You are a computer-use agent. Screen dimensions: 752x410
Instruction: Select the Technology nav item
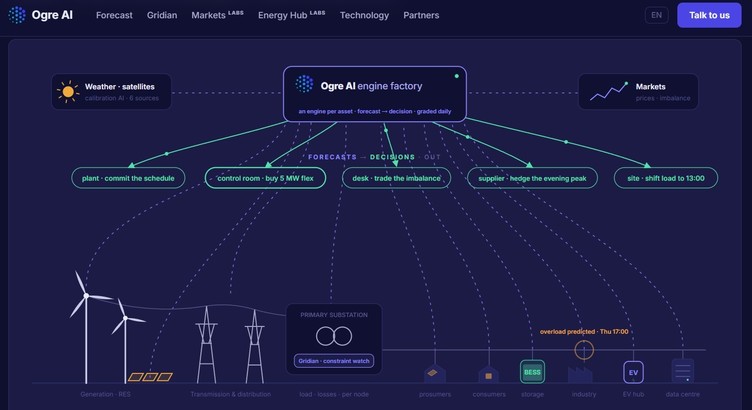(x=364, y=15)
